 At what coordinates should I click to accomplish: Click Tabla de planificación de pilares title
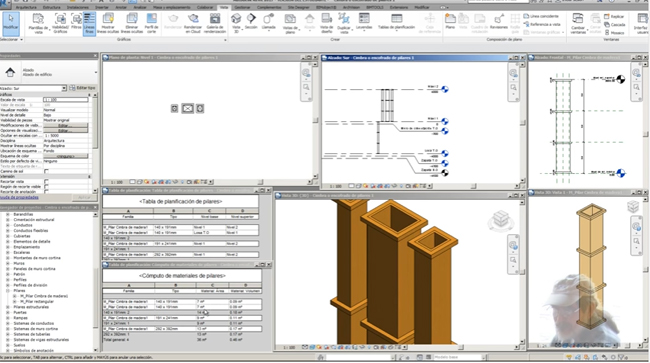180,201
